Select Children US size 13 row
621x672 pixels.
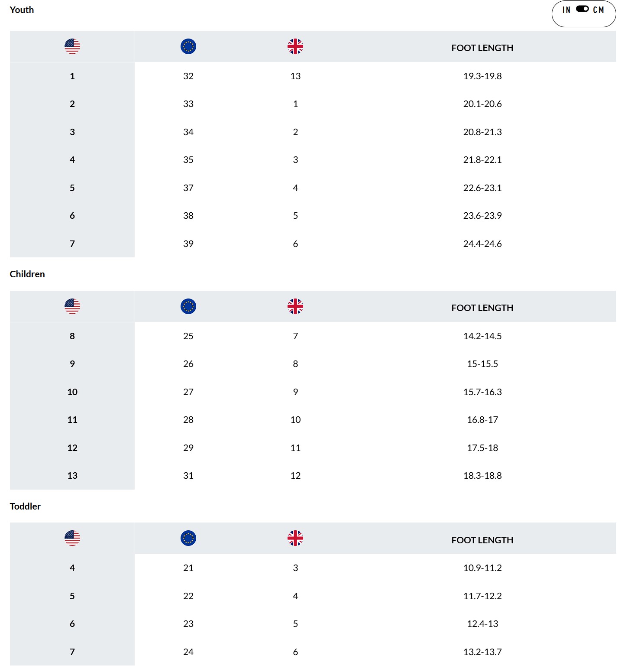[x=313, y=476]
